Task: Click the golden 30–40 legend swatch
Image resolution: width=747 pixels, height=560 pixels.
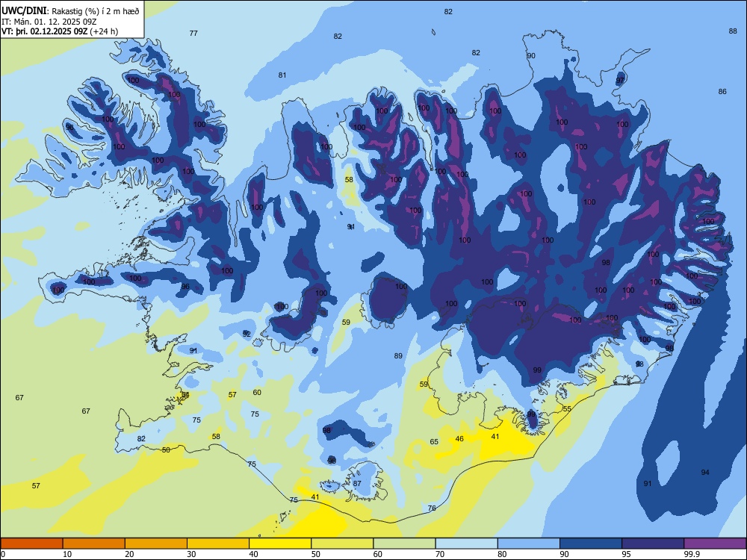Action: pyautogui.click(x=218, y=544)
